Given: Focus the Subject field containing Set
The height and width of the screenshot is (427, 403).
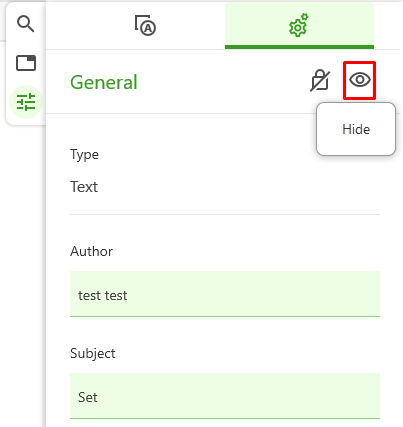Looking at the screenshot, I should [x=225, y=396].
